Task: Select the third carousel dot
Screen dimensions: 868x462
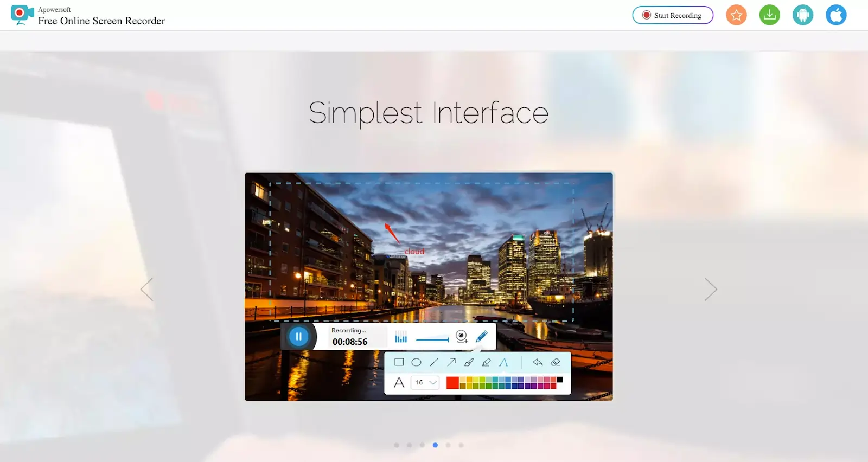Action: pyautogui.click(x=422, y=445)
